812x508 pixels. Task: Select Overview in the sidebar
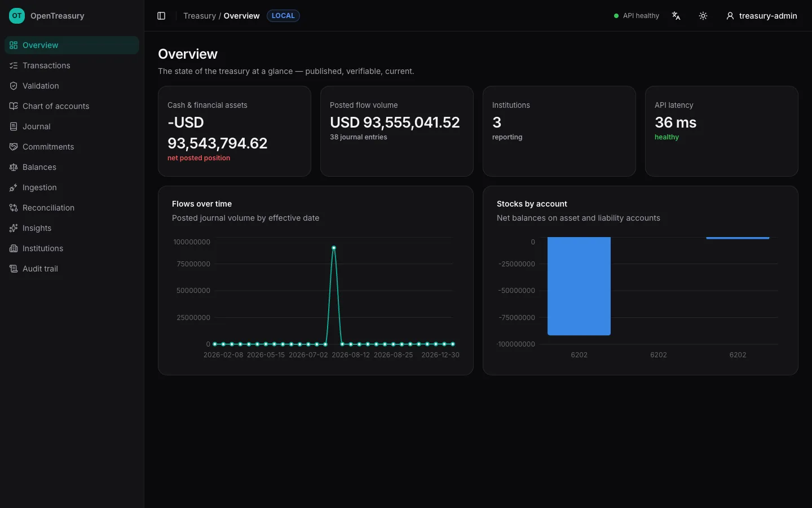point(72,45)
